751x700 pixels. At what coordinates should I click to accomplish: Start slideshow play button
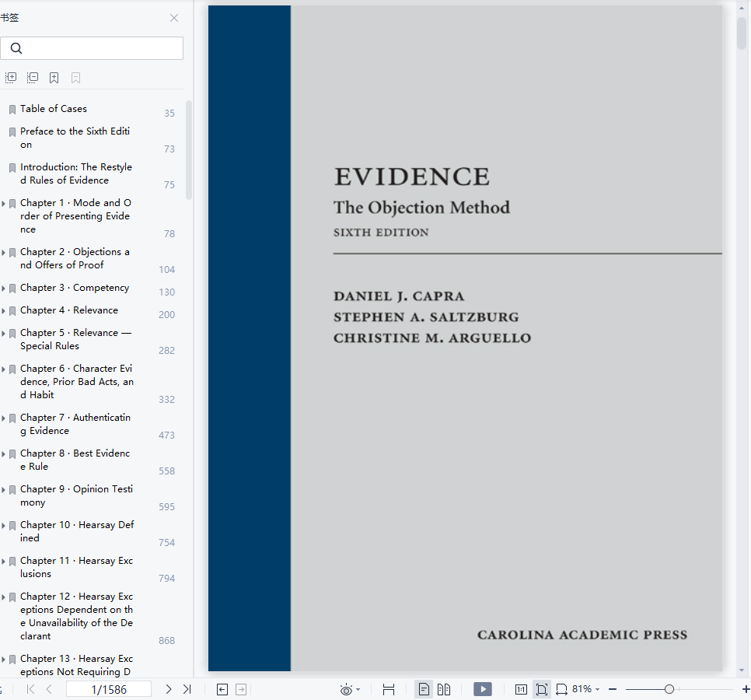483,689
